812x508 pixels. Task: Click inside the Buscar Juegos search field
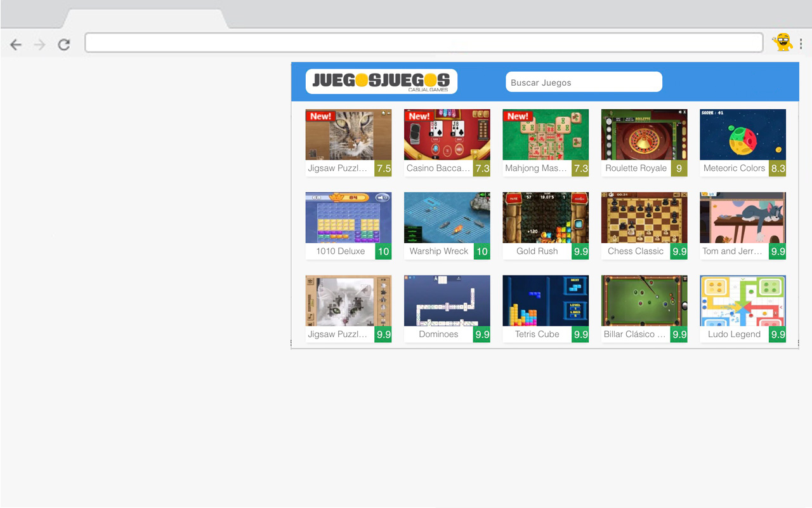[x=584, y=82]
